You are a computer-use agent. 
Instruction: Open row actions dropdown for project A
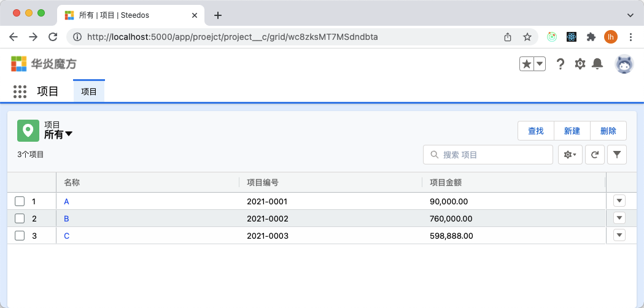coord(619,201)
